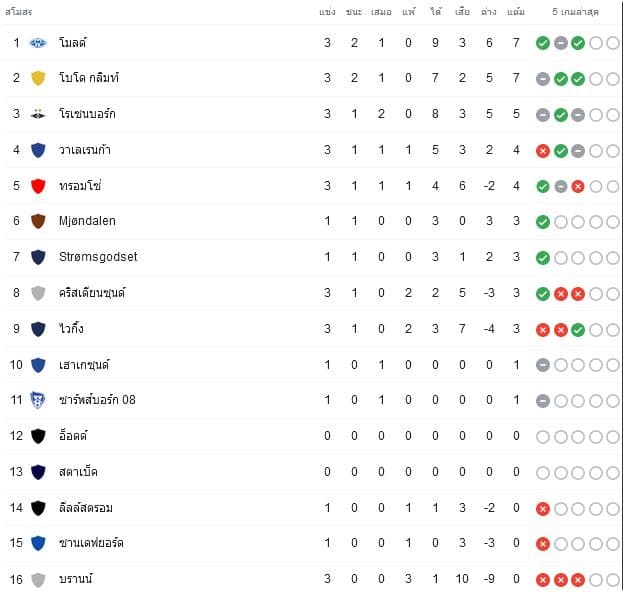Image resolution: width=624 pixels, height=592 pixels.
Task: Click the แต้ม points column header
Action: pyautogui.click(x=516, y=12)
